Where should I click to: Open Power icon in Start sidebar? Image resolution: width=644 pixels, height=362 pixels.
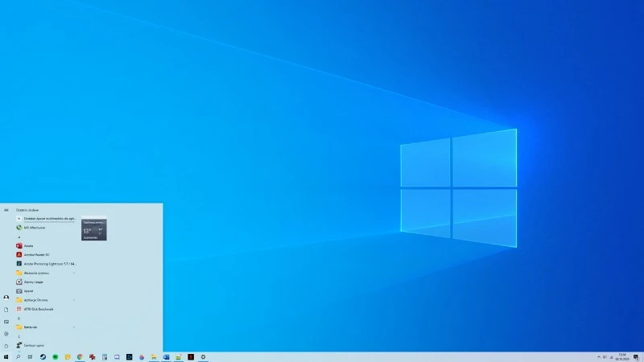click(6, 346)
